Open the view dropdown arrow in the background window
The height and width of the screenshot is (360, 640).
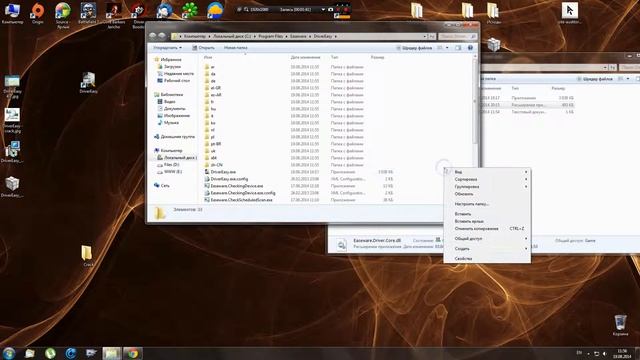[x=628, y=79]
